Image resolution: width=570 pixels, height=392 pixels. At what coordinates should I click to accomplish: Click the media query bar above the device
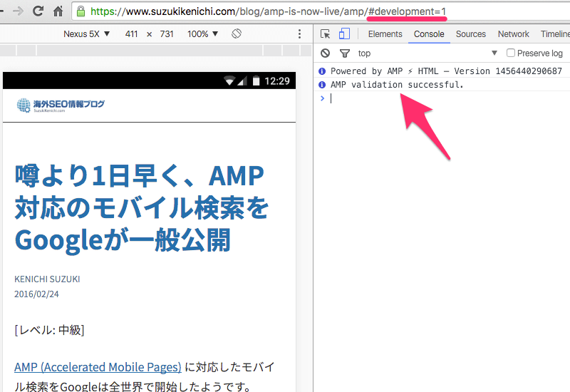pyautogui.click(x=156, y=50)
